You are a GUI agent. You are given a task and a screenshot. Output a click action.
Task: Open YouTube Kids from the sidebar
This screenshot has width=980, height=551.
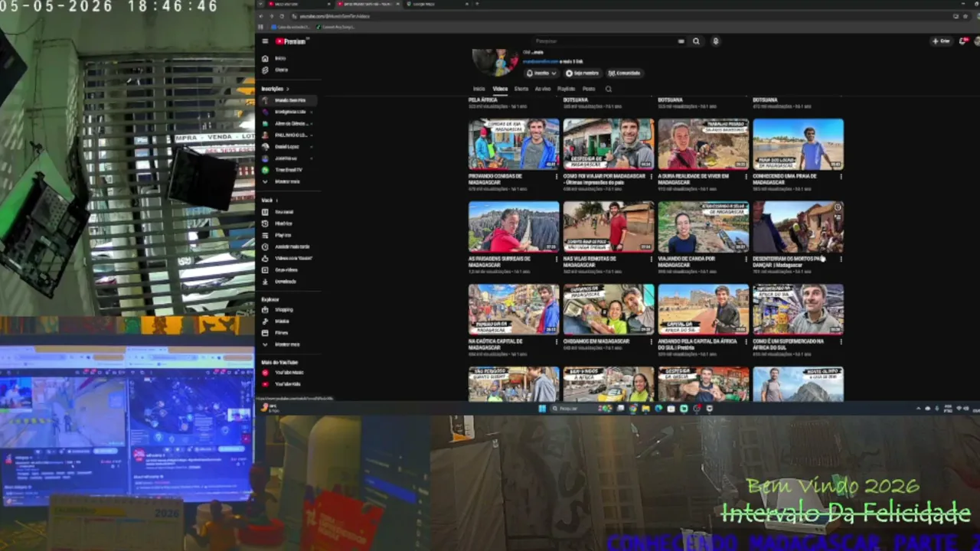pyautogui.click(x=287, y=384)
